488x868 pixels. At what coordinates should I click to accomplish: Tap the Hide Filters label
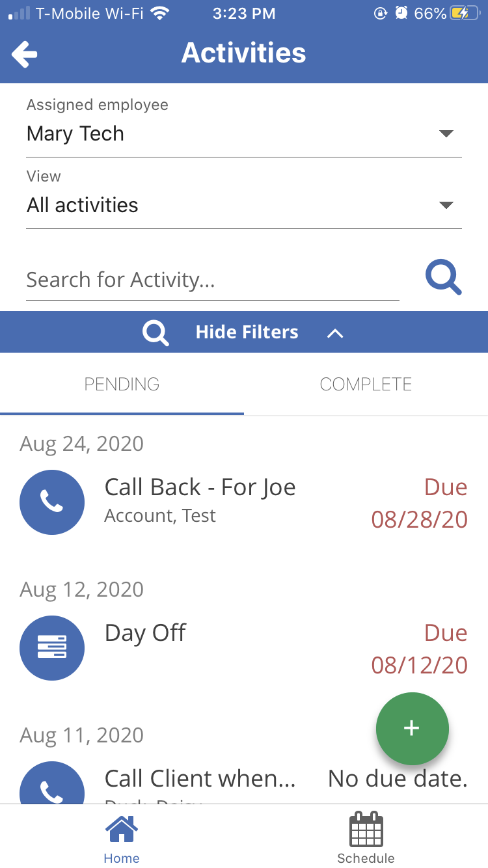pos(247,332)
